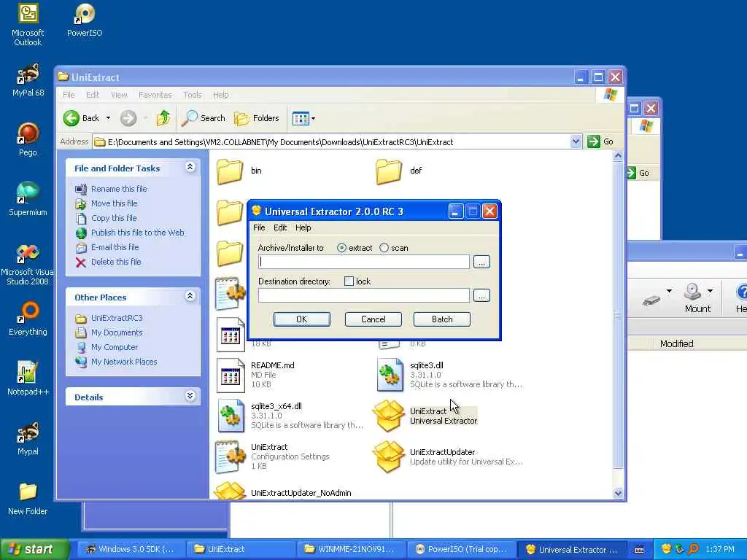The width and height of the screenshot is (747, 560).
Task: Open Edit menu in Universal Extractor
Action: (280, 227)
